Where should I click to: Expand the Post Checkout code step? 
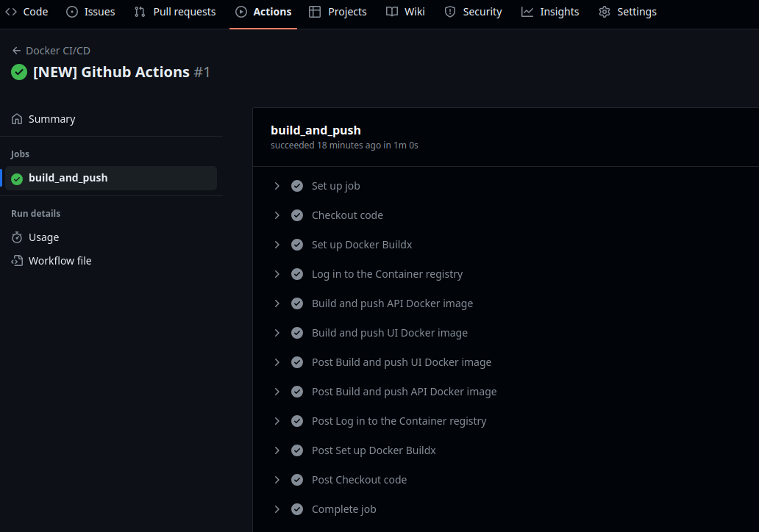click(277, 480)
